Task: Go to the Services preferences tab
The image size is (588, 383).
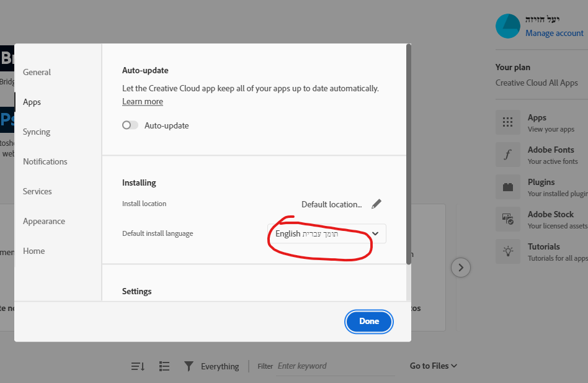Action: point(37,191)
